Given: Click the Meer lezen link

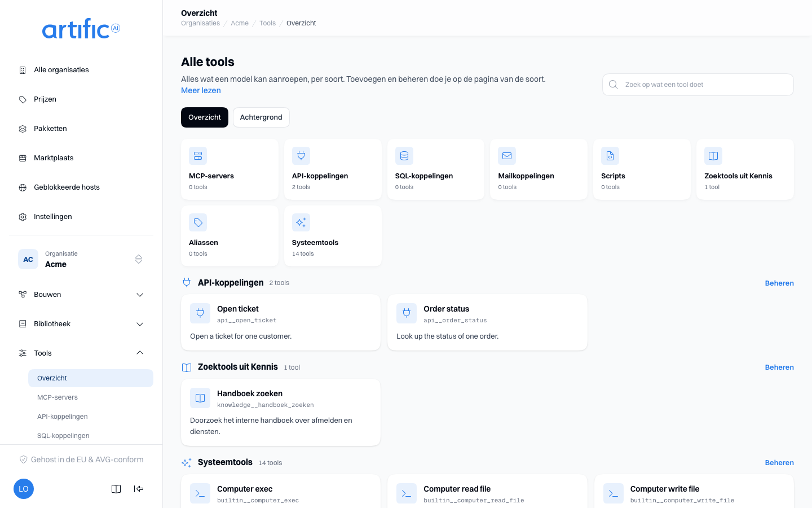Looking at the screenshot, I should click(201, 90).
